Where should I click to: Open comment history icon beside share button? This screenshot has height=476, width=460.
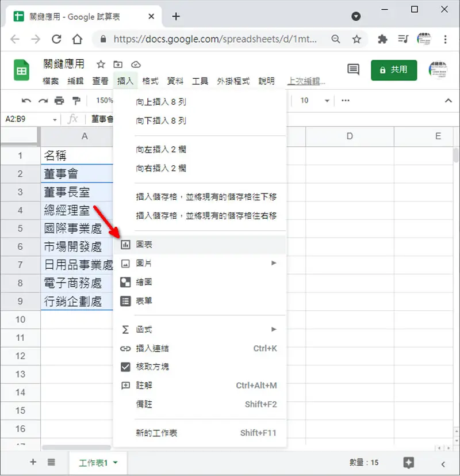353,70
